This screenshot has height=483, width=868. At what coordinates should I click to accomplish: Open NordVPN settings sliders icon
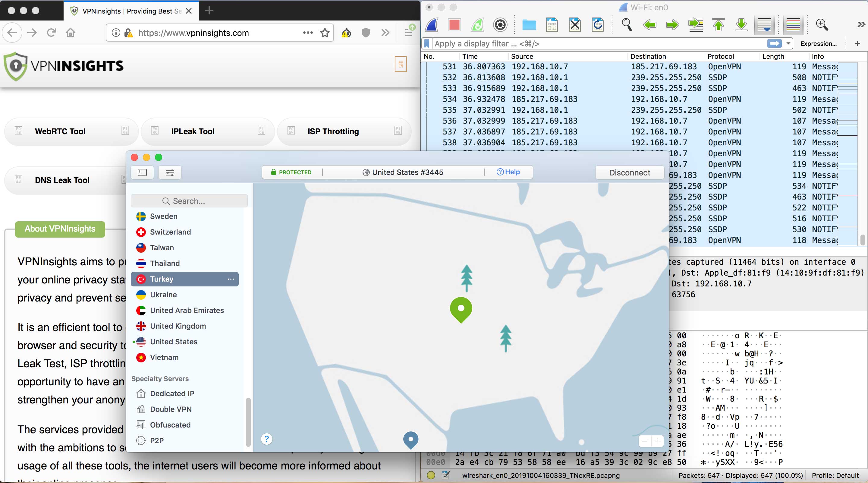pos(170,172)
